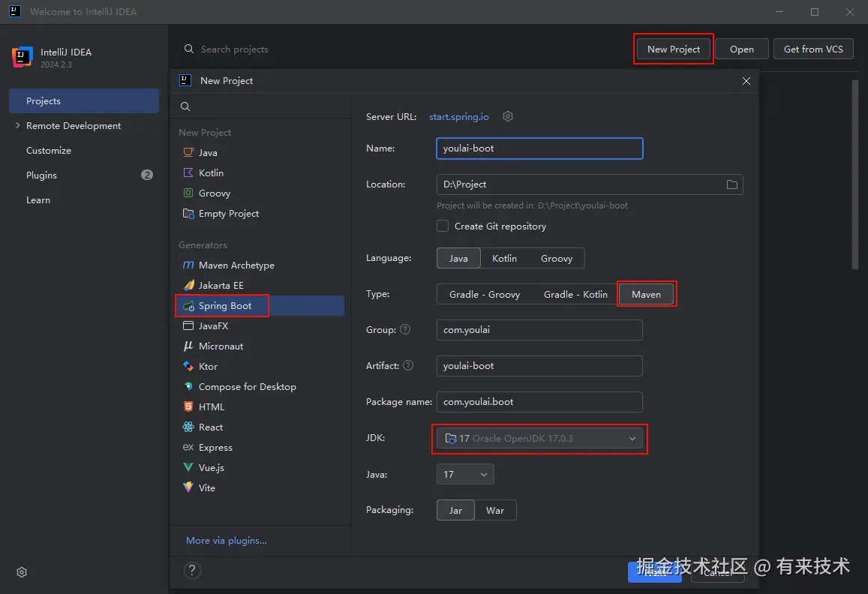Click the Search projects magnifier icon
868x594 pixels.
coord(189,49)
